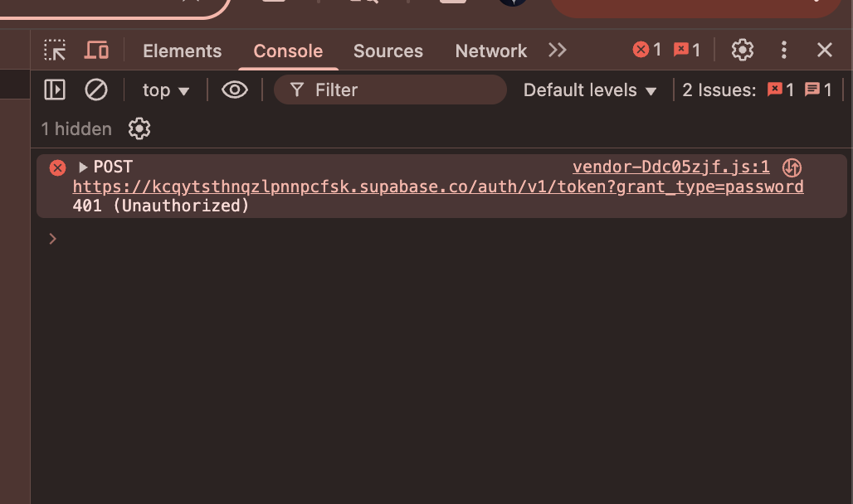Click into the console Filter input field
Viewport: 853px width, 504px height.
click(x=390, y=90)
